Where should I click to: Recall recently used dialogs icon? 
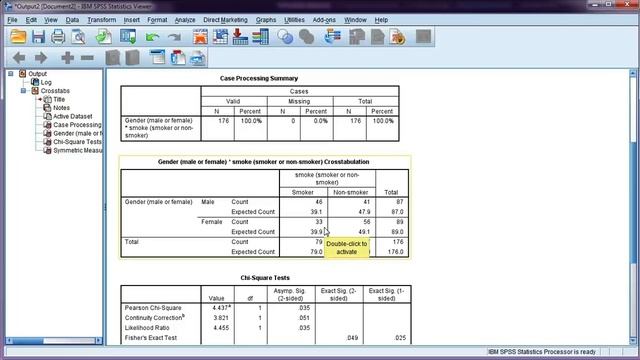click(x=128, y=37)
